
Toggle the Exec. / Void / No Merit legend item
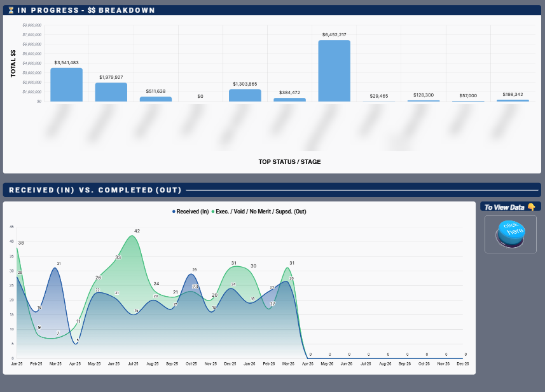pyautogui.click(x=259, y=212)
